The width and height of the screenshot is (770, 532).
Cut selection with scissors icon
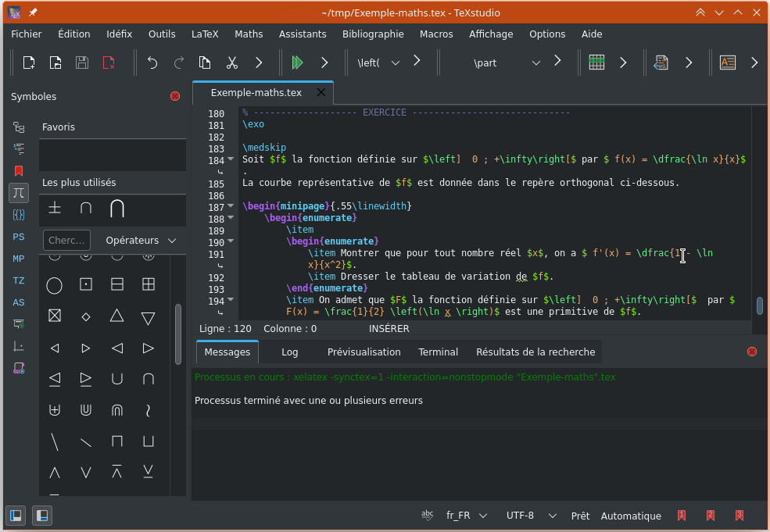(232, 62)
